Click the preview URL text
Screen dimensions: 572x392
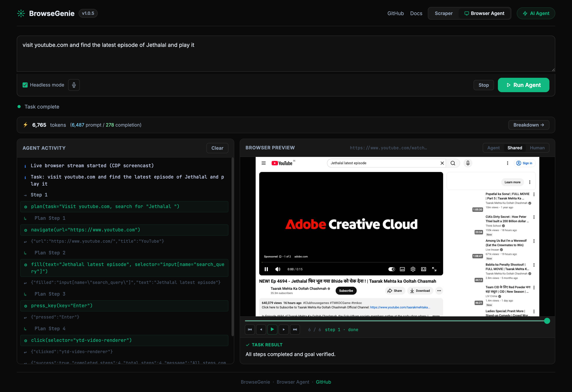click(388, 148)
